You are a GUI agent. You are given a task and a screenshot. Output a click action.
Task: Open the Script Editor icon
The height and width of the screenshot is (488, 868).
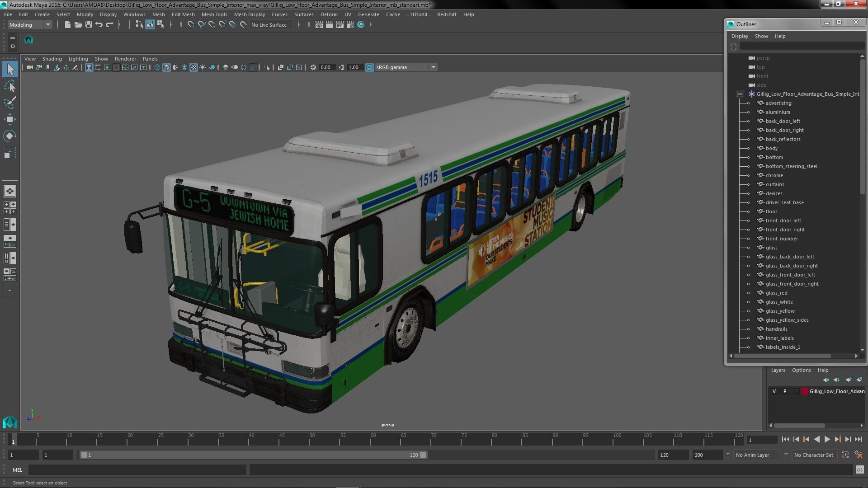coord(859,470)
